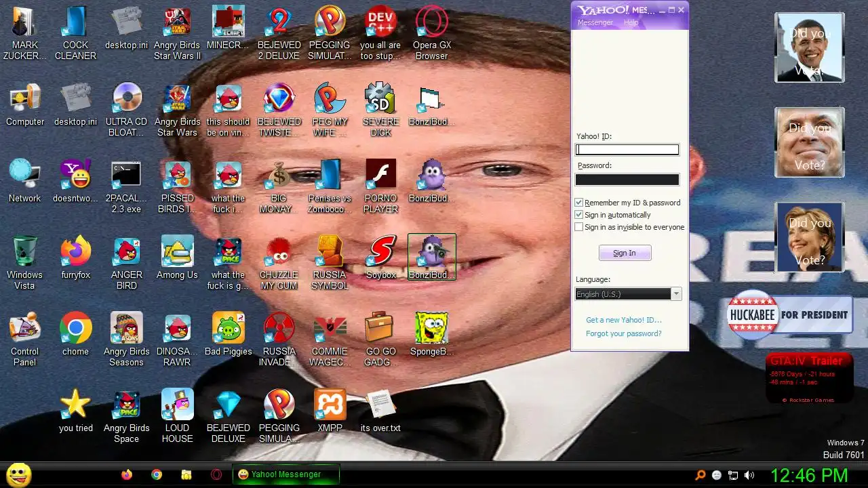The height and width of the screenshot is (488, 868).
Task: Open the Control Panel desktop icon
Action: (25, 339)
